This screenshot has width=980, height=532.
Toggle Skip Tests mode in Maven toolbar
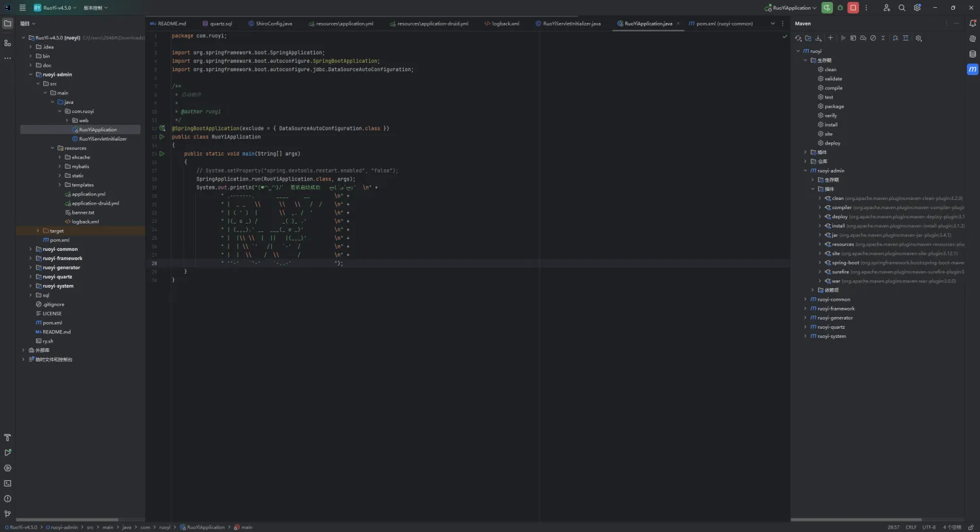point(873,38)
